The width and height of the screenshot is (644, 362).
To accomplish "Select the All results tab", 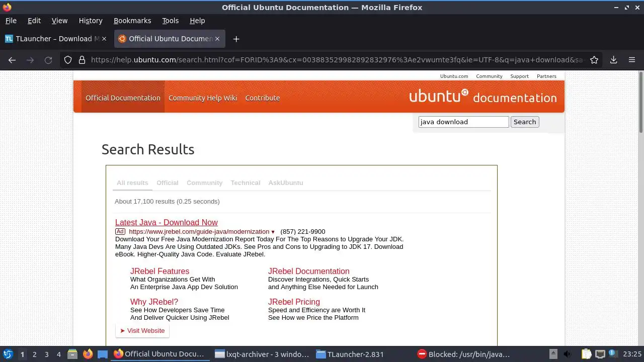I will [132, 183].
